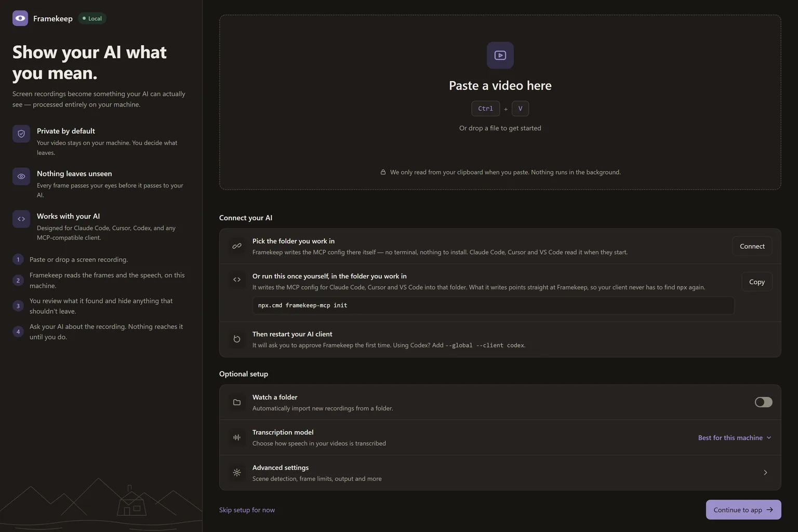
Task: Expand Advanced settings with the chevron arrow
Action: [x=765, y=473]
